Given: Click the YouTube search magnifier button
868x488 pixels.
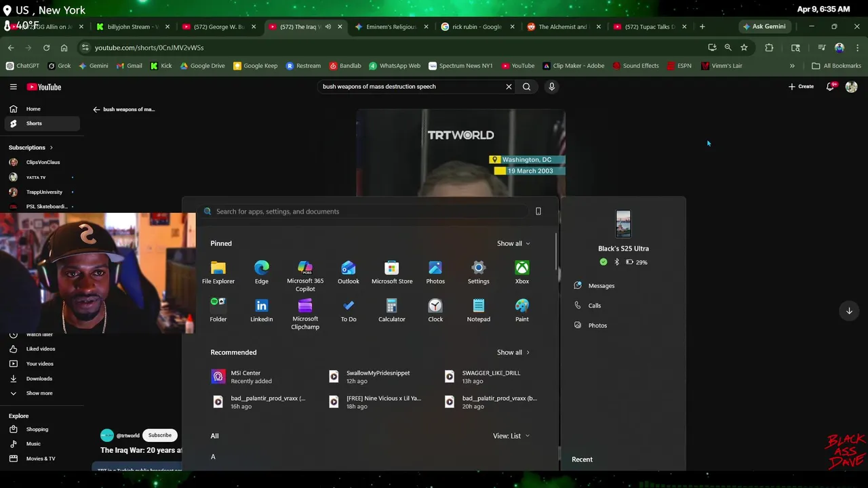Looking at the screenshot, I should (526, 87).
